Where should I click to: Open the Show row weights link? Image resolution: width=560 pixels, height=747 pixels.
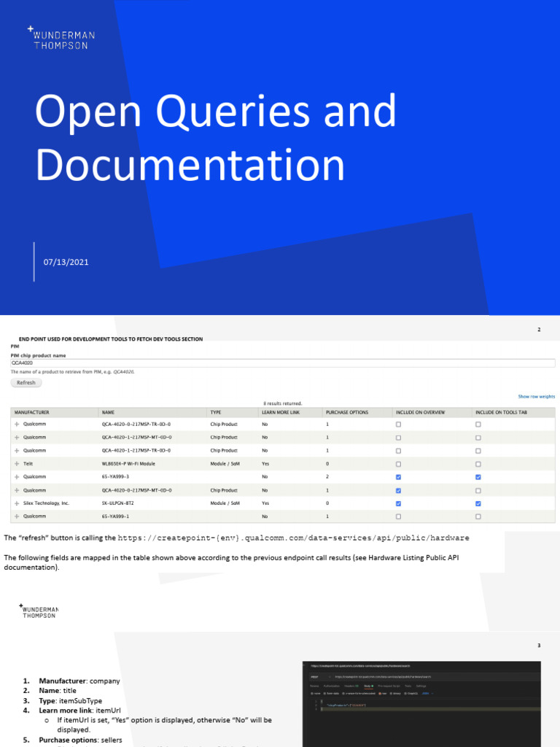pyautogui.click(x=537, y=396)
